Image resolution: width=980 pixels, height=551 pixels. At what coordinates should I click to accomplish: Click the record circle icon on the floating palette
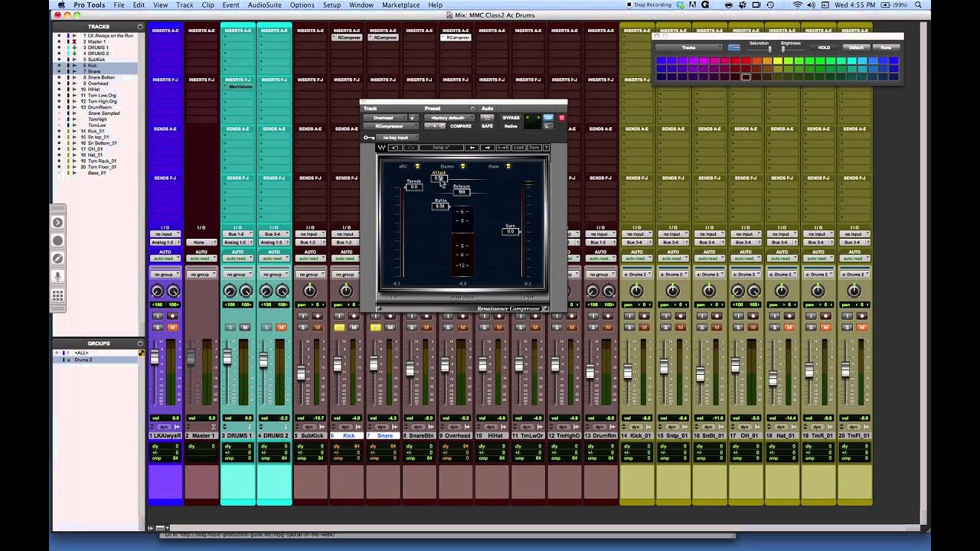[57, 240]
